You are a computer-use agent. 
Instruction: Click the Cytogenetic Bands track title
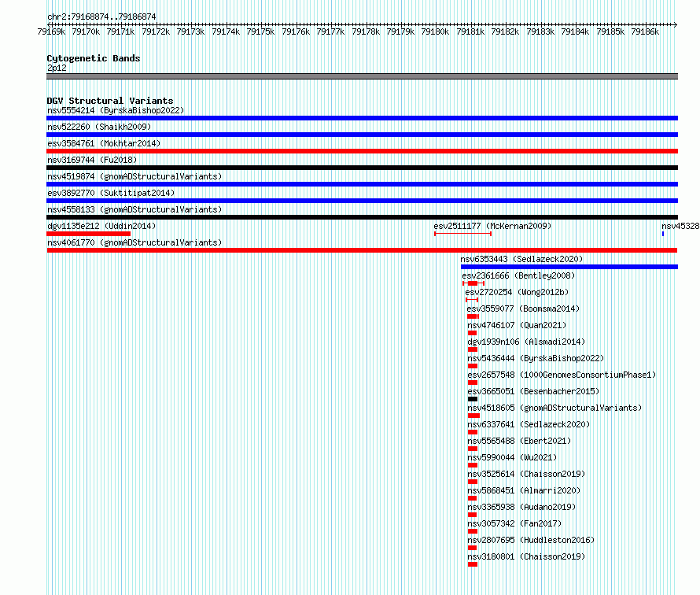pyautogui.click(x=94, y=58)
